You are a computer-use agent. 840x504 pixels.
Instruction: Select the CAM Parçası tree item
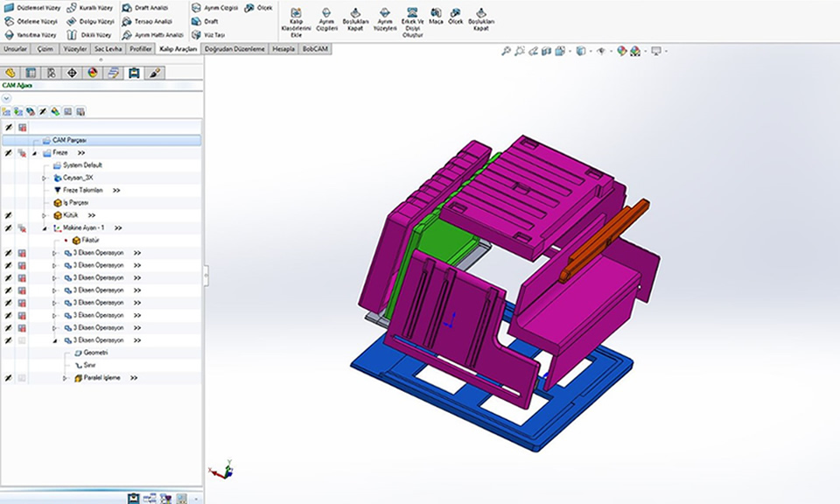[x=101, y=140]
